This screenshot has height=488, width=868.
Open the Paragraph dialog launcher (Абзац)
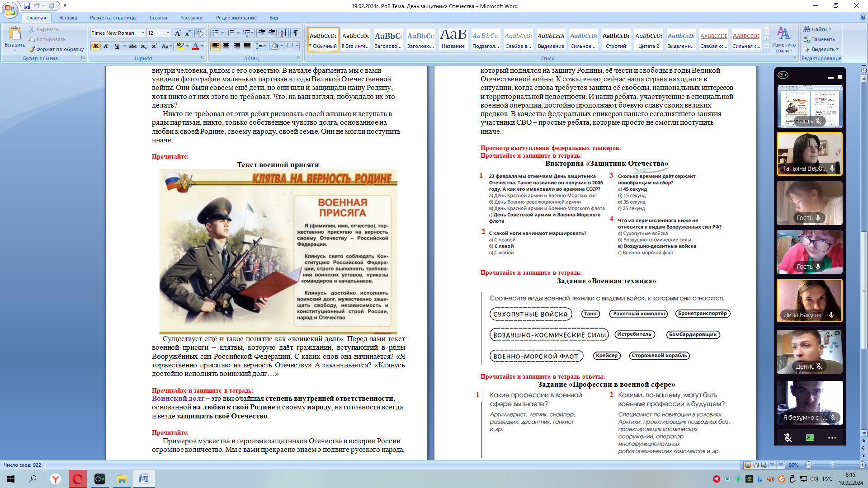click(299, 58)
